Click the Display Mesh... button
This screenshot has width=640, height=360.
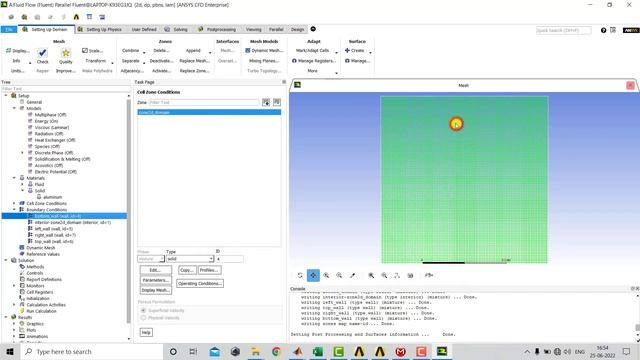click(156, 290)
